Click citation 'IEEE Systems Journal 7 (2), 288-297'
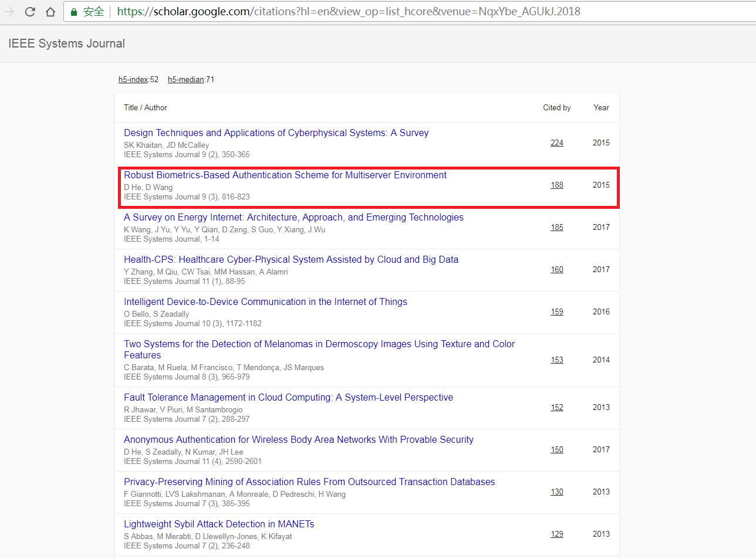This screenshot has height=559, width=756. tap(187, 419)
